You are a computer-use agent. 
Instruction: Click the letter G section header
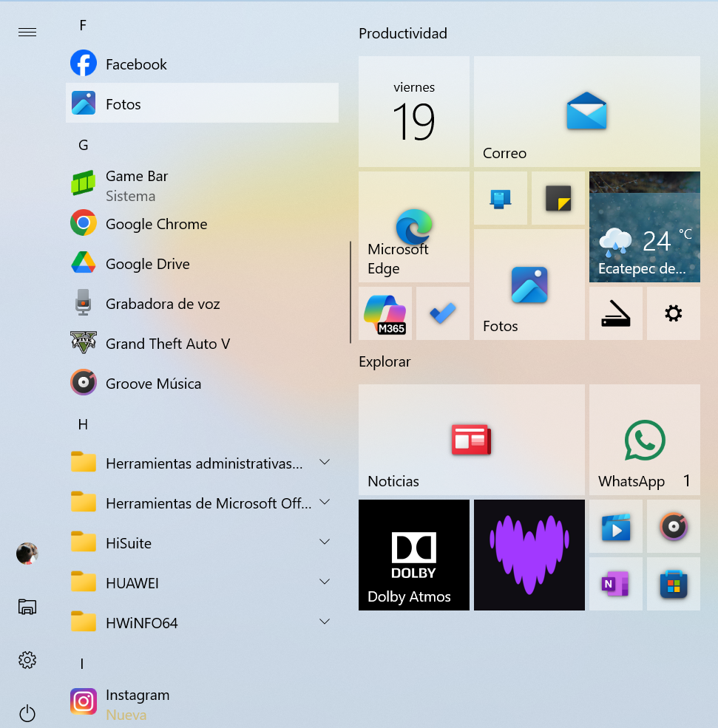83,146
